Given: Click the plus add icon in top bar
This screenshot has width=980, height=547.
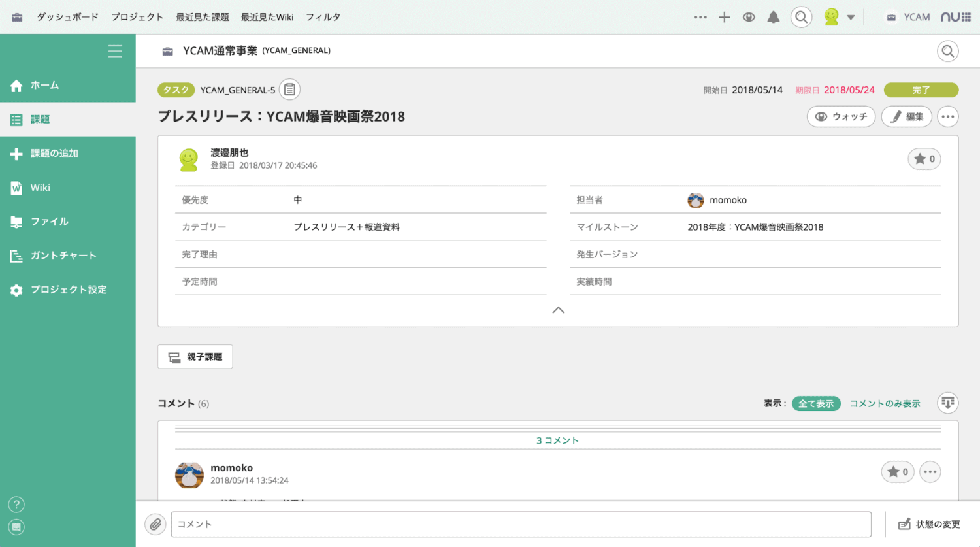Looking at the screenshot, I should tap(725, 17).
